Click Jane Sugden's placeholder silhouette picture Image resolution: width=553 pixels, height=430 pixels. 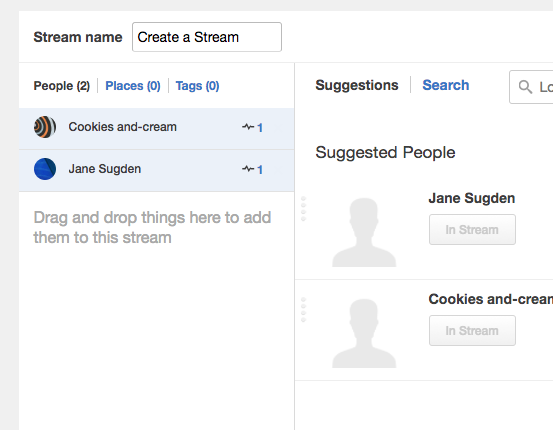364,232
